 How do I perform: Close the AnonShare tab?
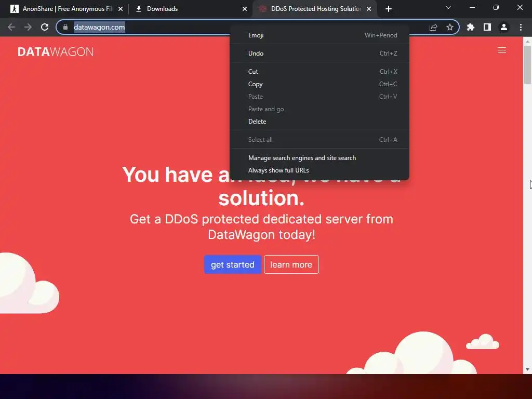(x=121, y=9)
